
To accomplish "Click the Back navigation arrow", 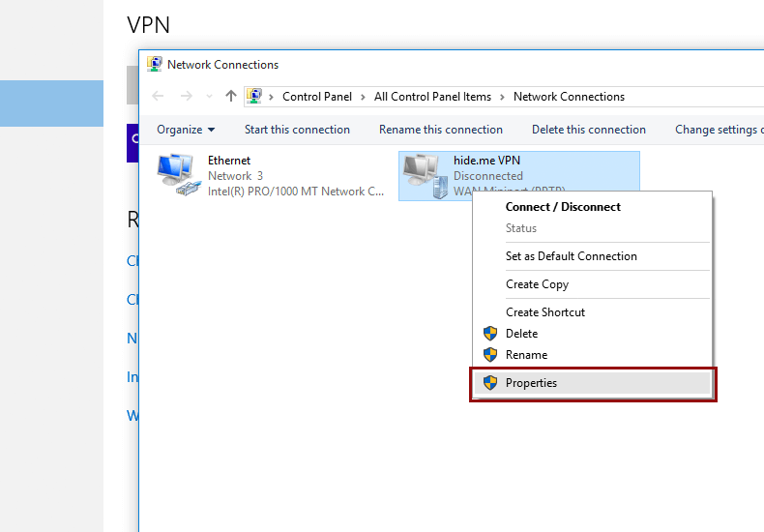I will 158,96.
